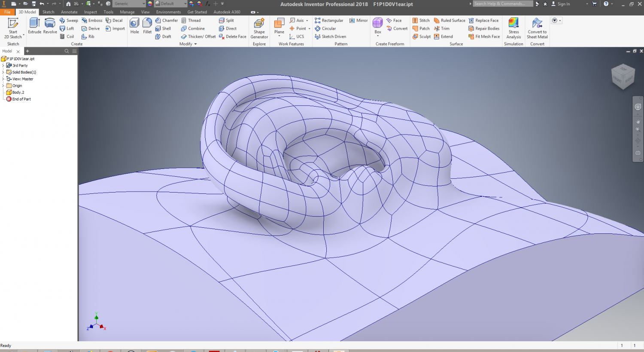Select End of Part marker
Image resolution: width=644 pixels, height=352 pixels.
coord(18,99)
